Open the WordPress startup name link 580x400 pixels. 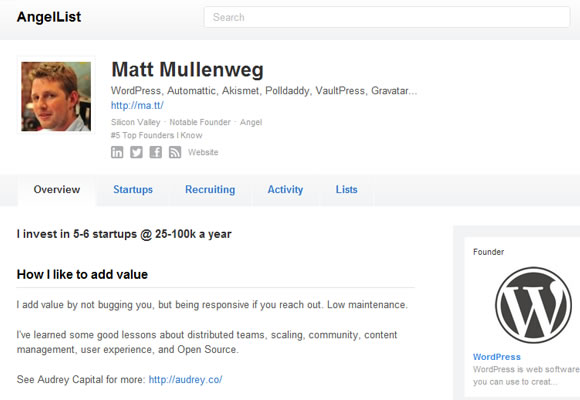click(497, 357)
